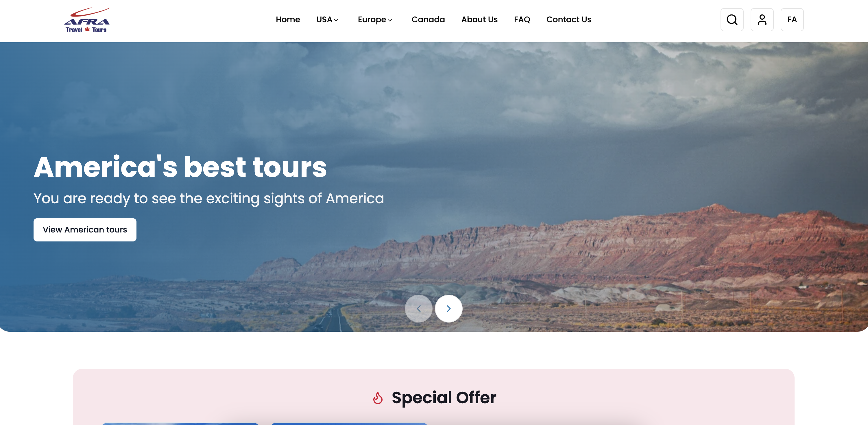Image resolution: width=868 pixels, height=425 pixels.
Task: Expand the Europe dropdown menu
Action: [375, 20]
